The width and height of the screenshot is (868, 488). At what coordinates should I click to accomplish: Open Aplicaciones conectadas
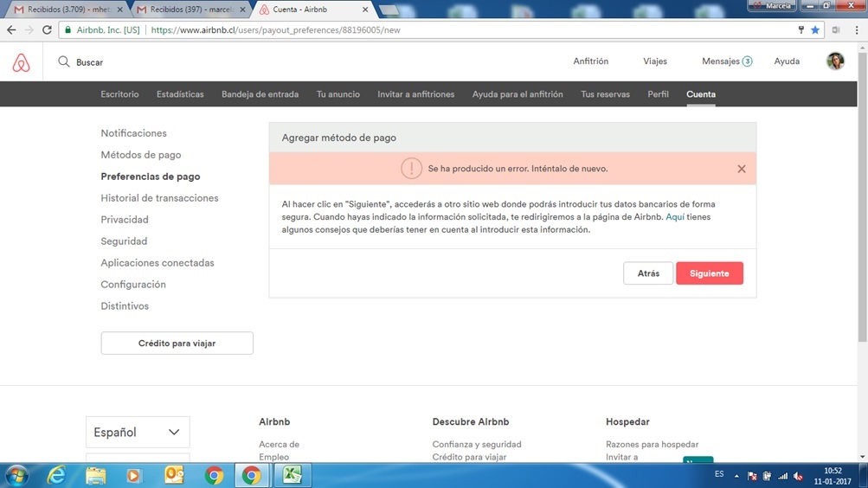coord(158,263)
